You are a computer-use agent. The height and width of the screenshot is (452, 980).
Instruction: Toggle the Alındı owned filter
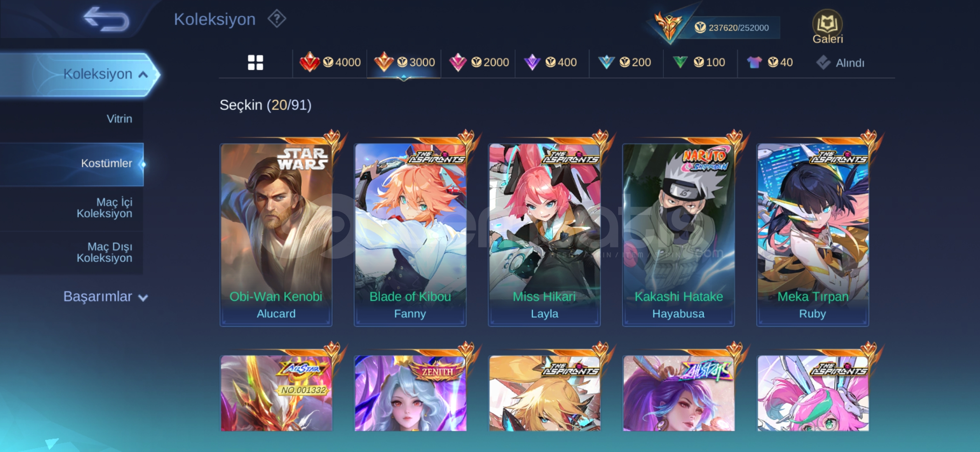(840, 63)
